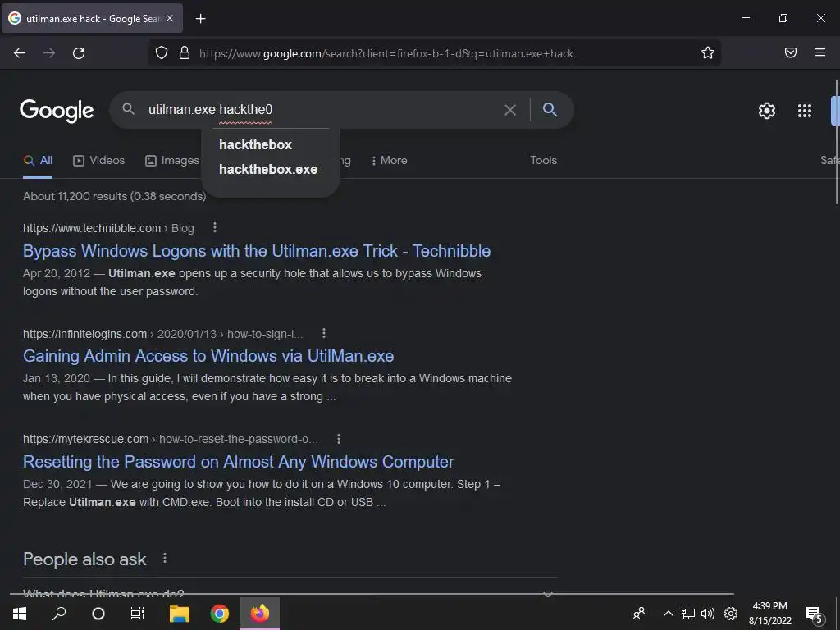Switch to the Videos results tab
The width and height of the screenshot is (840, 630).
(x=98, y=160)
